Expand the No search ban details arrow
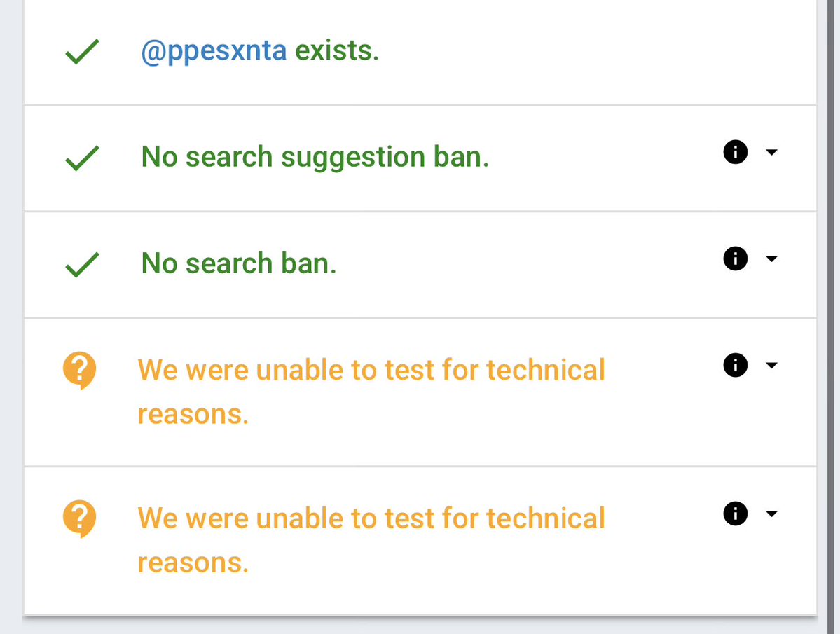This screenshot has height=634, width=840. (771, 259)
